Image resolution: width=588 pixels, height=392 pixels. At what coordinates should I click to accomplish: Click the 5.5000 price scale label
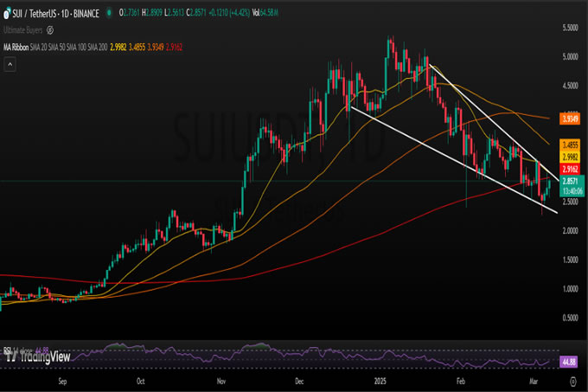coord(570,28)
